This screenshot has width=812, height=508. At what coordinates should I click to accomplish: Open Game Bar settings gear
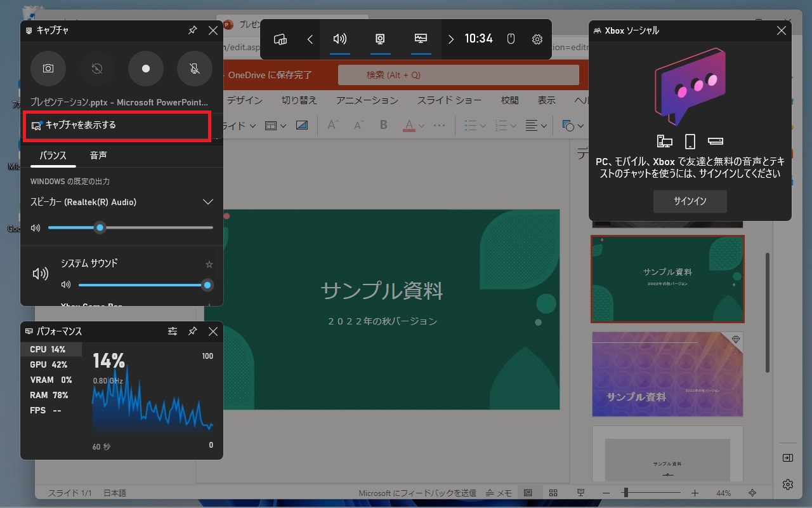[x=537, y=39]
